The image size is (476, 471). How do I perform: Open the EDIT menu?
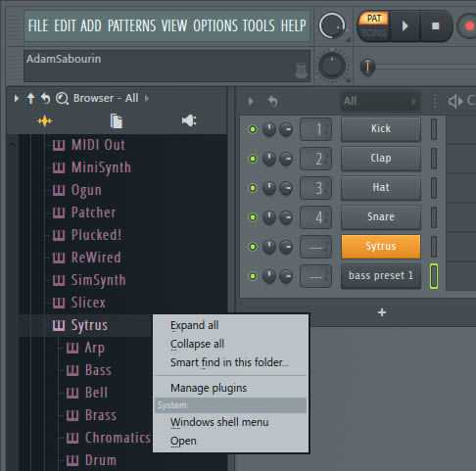[65, 25]
